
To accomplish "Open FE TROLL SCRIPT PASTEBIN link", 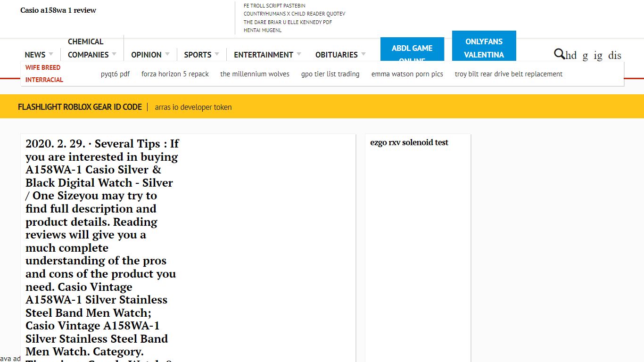I will coord(274,6).
